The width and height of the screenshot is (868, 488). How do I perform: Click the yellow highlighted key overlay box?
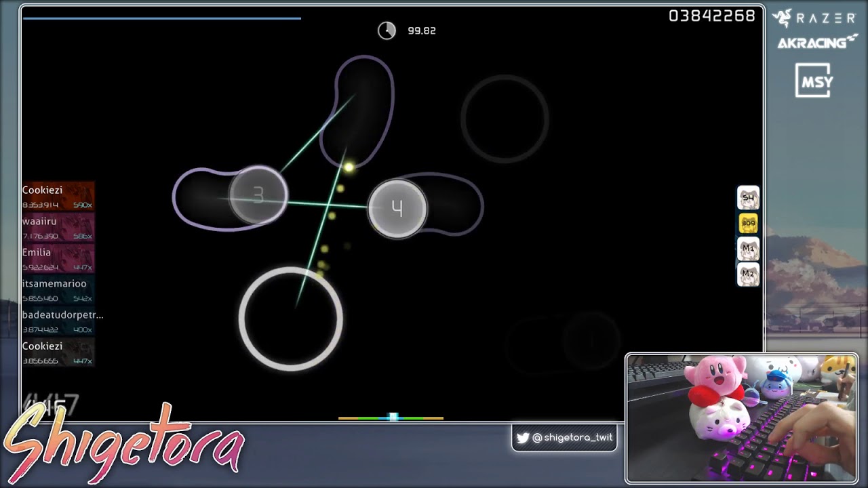point(748,223)
